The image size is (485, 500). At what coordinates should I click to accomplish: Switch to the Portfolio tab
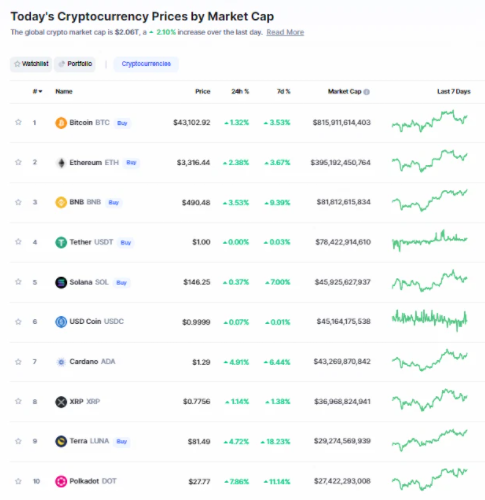(75, 64)
